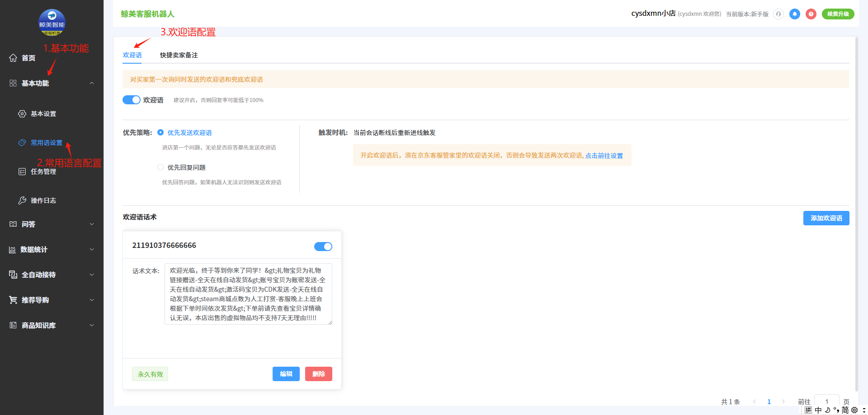The width and height of the screenshot is (868, 415).
Task: Click the 任务管理 list icon
Action: click(22, 172)
